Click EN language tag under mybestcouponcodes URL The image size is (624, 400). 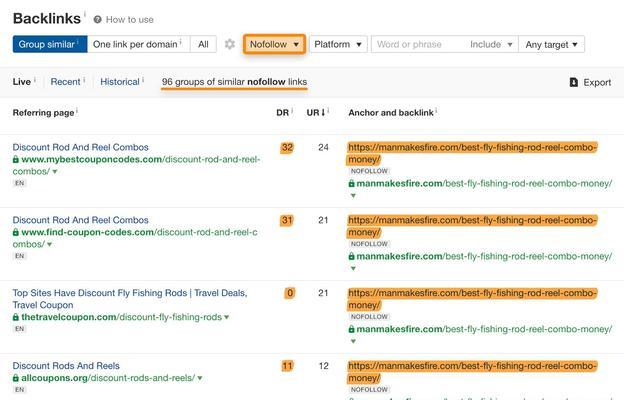[20, 183]
